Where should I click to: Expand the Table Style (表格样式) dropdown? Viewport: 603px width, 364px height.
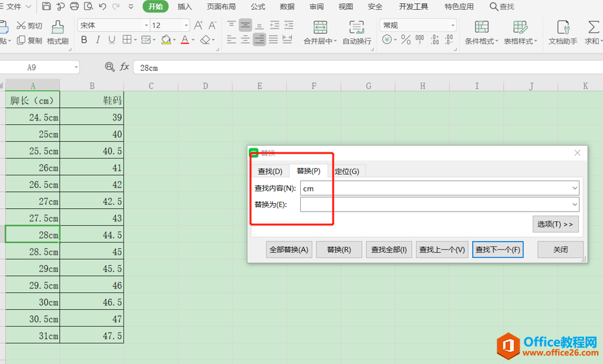click(x=535, y=41)
